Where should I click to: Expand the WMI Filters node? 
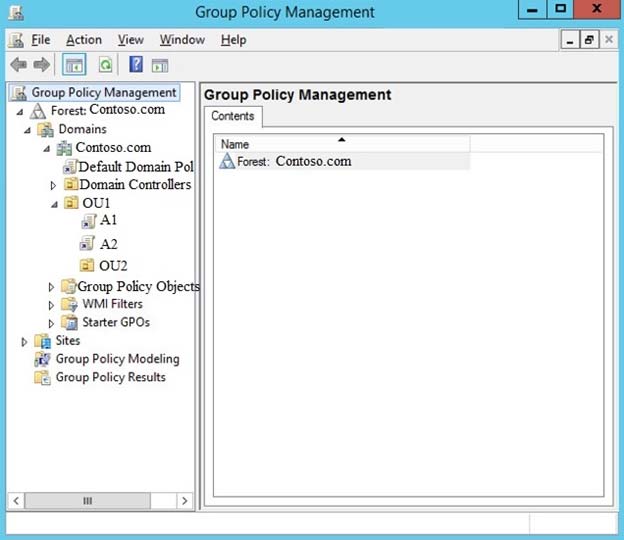click(51, 305)
